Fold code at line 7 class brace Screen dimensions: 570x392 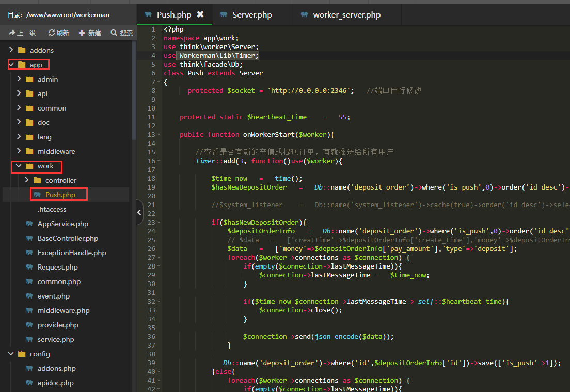click(x=159, y=82)
